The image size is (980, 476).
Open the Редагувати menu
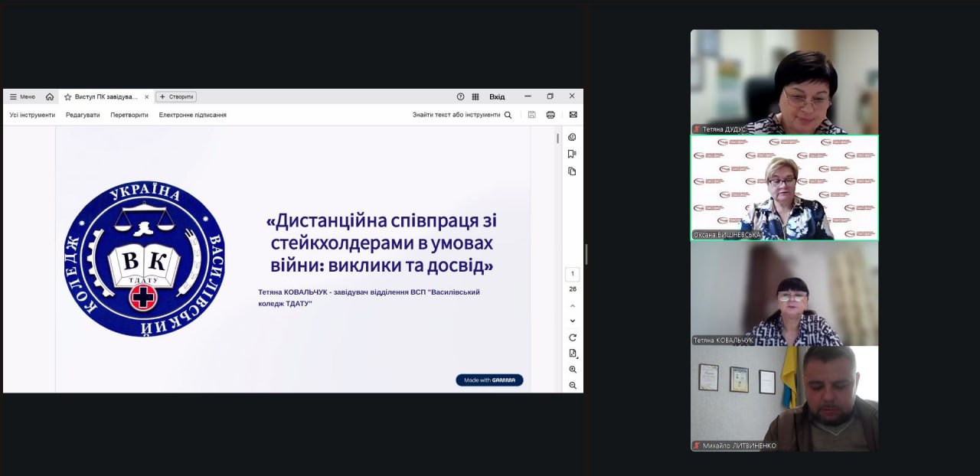pos(83,115)
